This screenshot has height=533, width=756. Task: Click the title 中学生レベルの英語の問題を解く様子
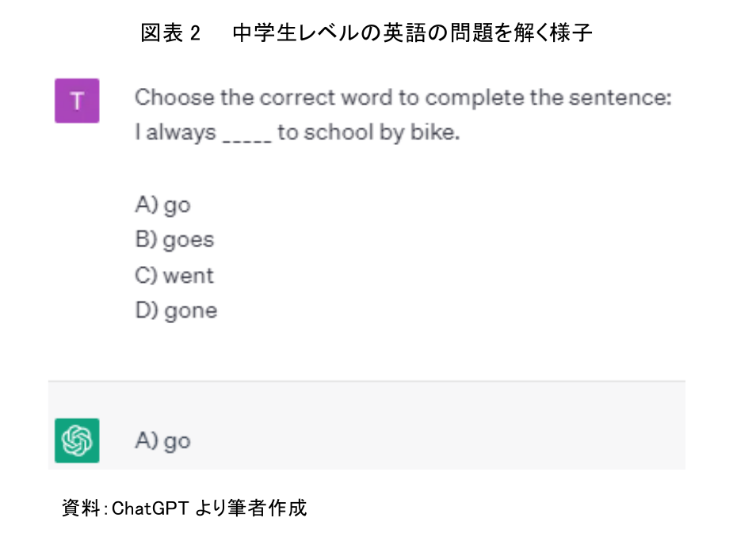pos(412,33)
